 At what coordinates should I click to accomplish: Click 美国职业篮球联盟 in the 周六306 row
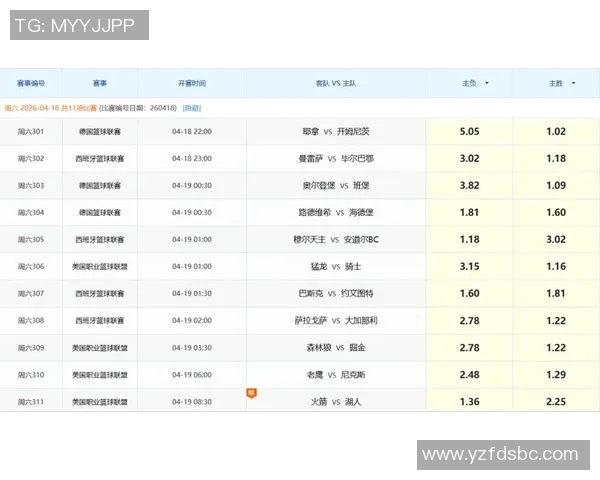[100, 266]
